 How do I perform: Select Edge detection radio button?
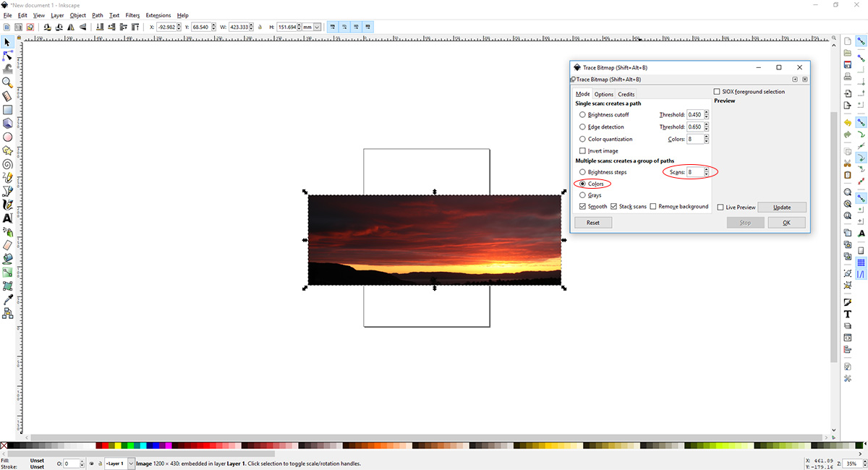582,127
